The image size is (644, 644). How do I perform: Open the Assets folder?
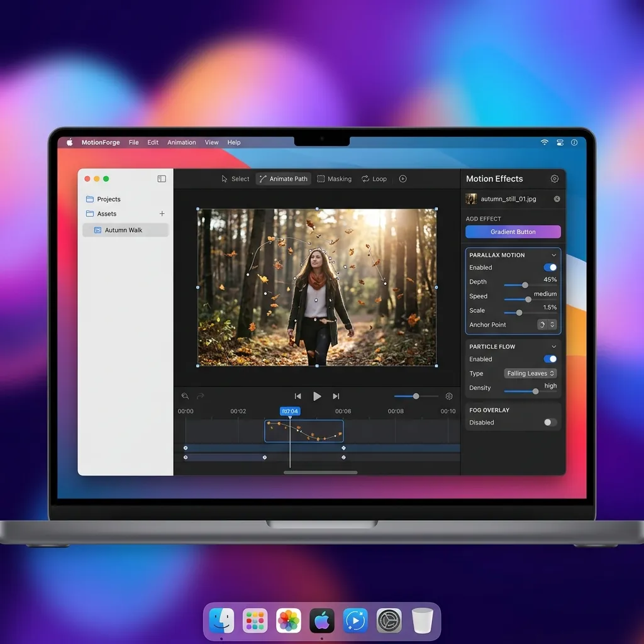coord(101,214)
